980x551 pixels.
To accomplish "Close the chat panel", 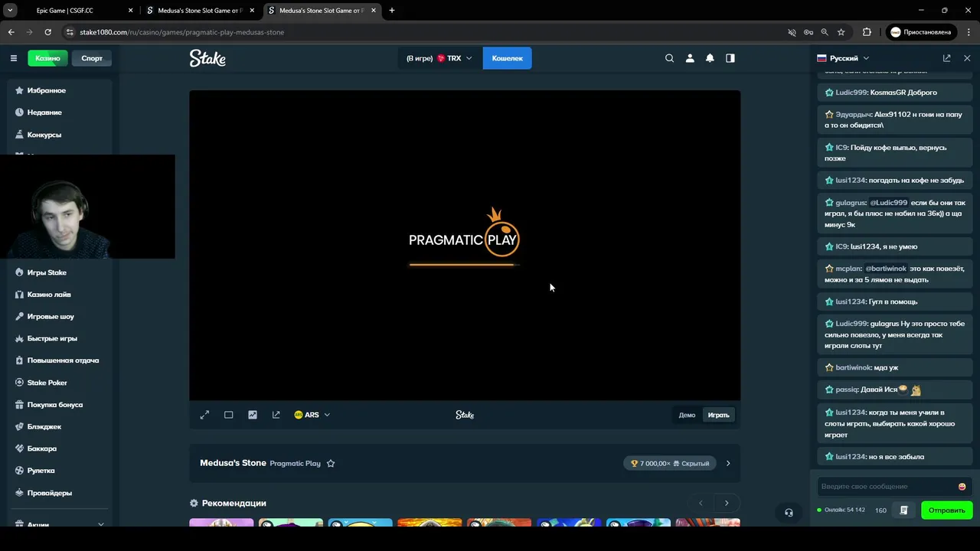I will tap(967, 58).
